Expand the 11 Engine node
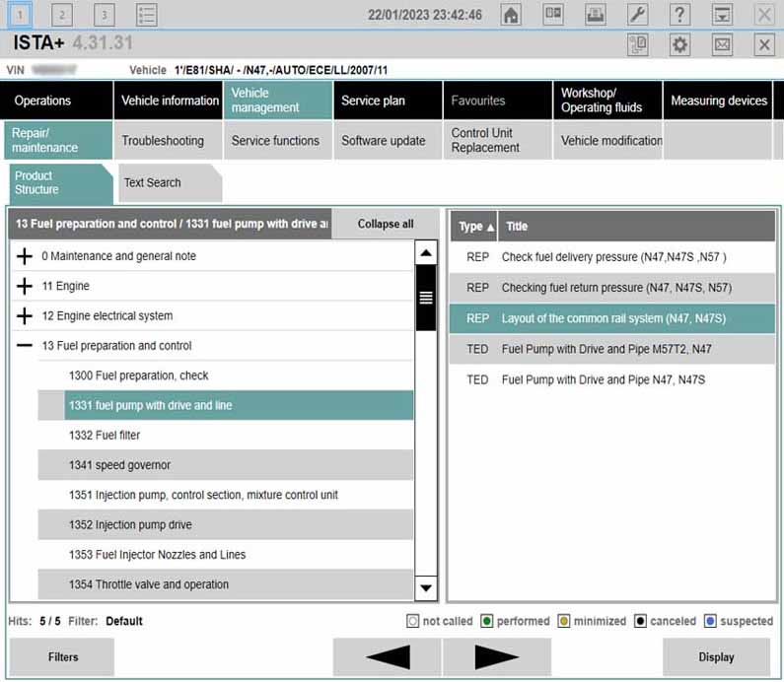The height and width of the screenshot is (682, 784). pyautogui.click(x=24, y=286)
